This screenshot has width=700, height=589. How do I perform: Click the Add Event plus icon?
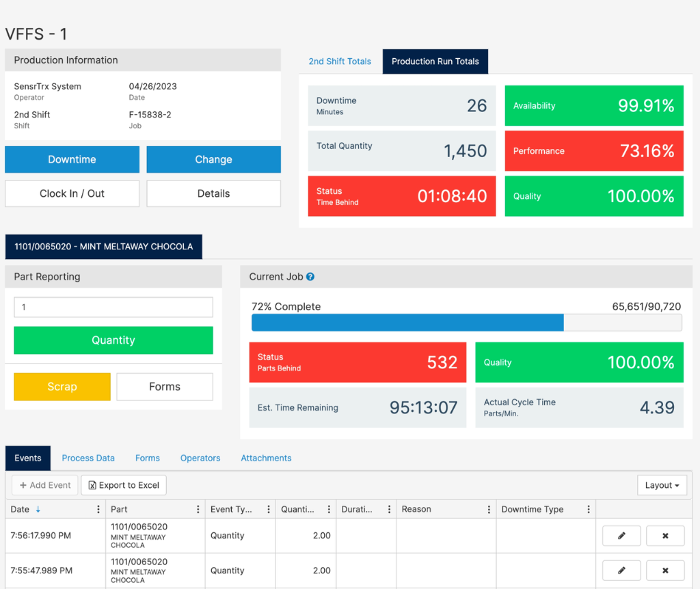tap(23, 485)
